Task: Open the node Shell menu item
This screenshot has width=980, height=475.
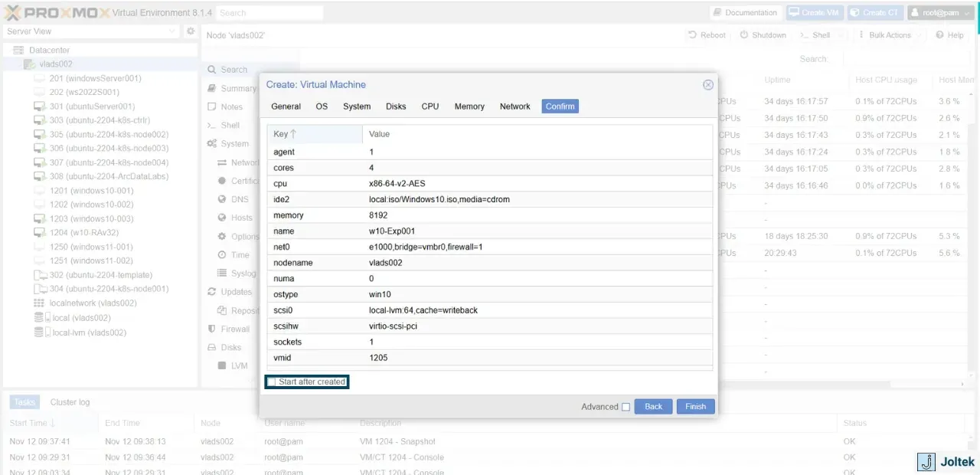Action: coord(230,126)
